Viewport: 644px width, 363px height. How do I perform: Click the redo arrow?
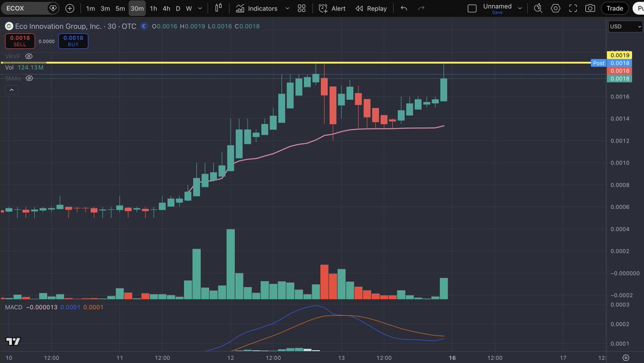[x=421, y=9]
